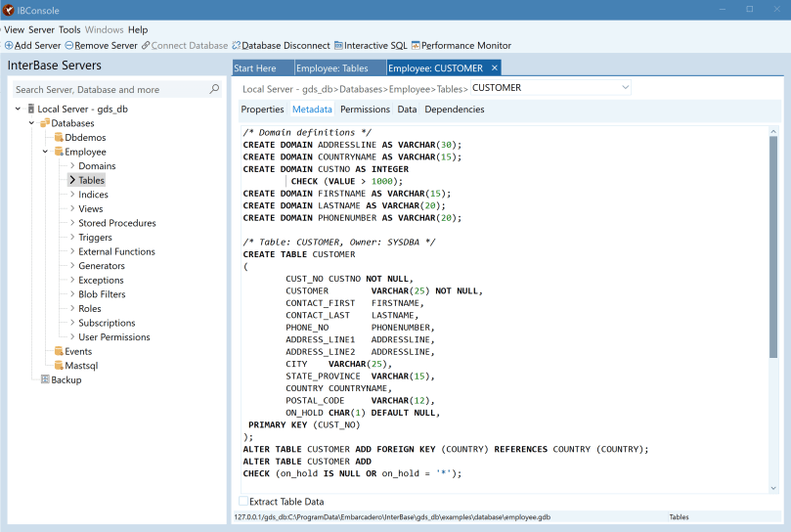Click the metadata scroll down arrow
The width and height of the screenshot is (791, 532).
773,488
